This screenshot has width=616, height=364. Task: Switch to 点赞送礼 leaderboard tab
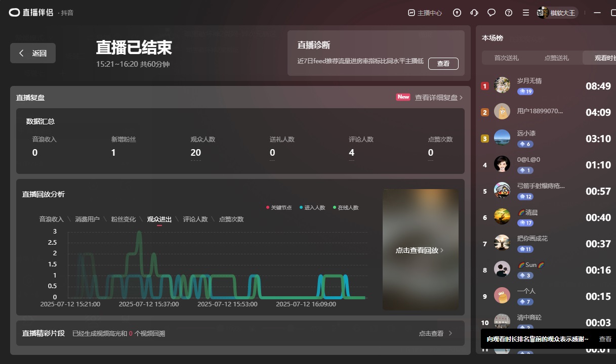pos(557,58)
